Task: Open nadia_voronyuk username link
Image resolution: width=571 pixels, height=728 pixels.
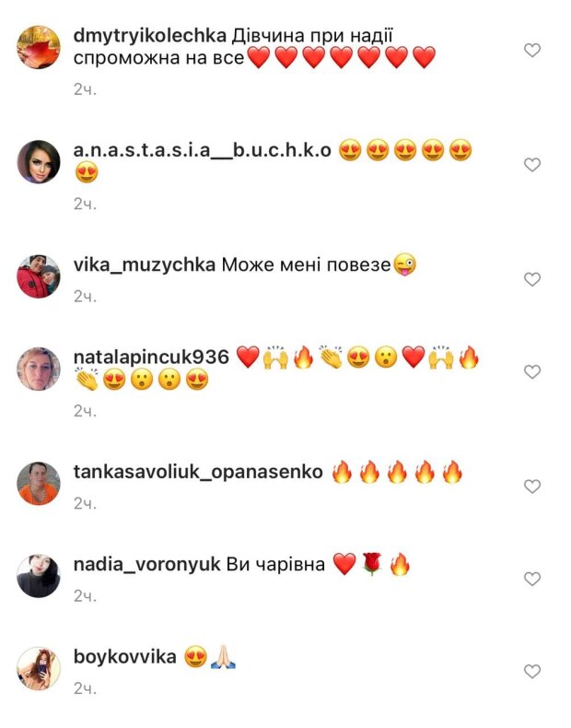Action: (147, 564)
